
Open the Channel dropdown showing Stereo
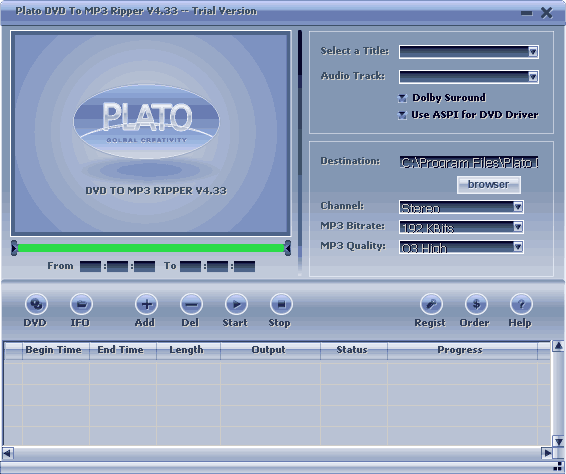(x=461, y=207)
